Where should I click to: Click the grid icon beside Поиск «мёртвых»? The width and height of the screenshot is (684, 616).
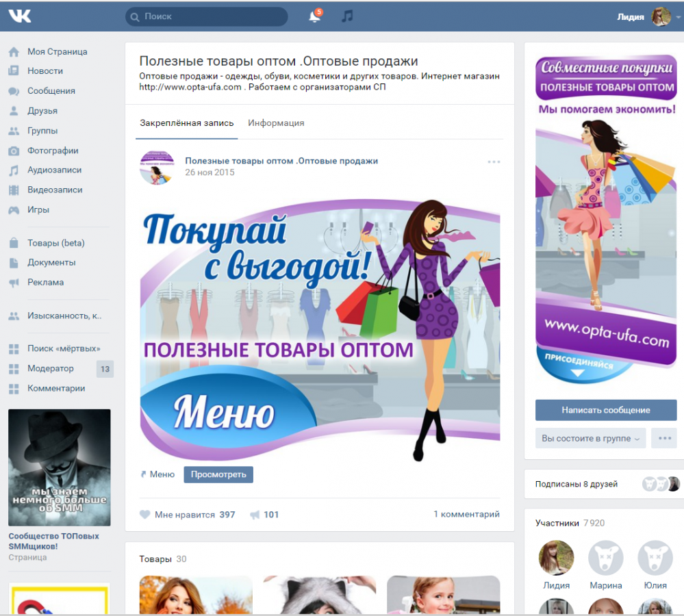click(x=14, y=349)
